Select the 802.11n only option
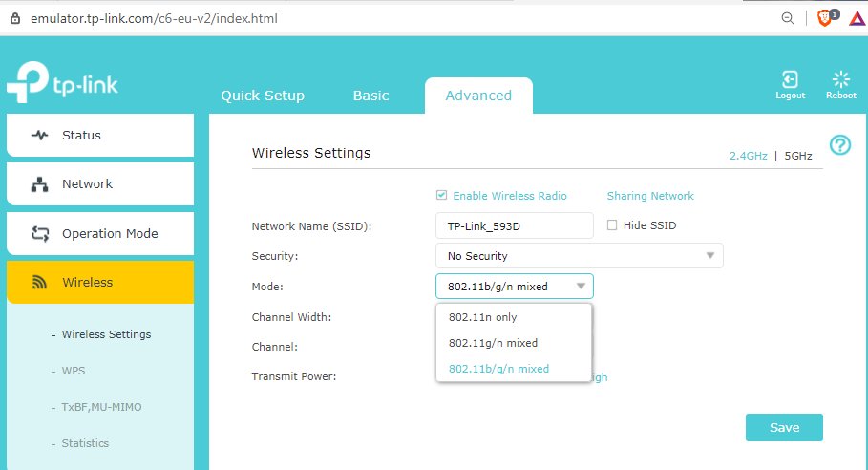This screenshot has height=470, width=868. pos(482,317)
